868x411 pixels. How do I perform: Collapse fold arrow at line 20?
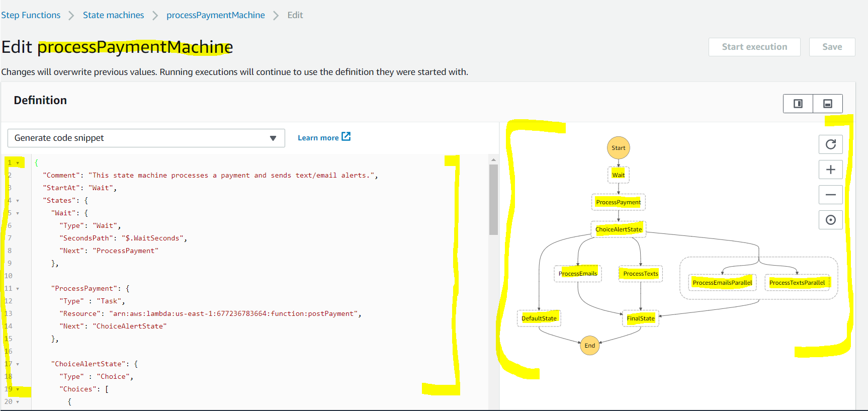point(18,402)
